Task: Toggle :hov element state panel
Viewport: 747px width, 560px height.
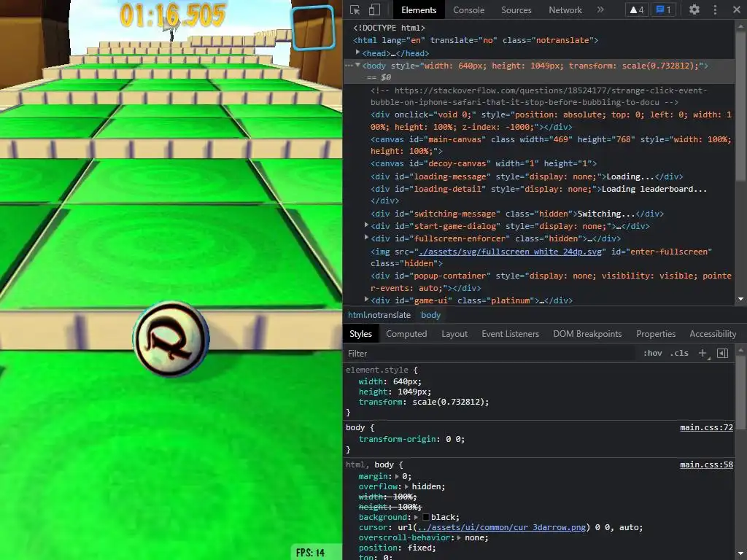Action: point(653,353)
